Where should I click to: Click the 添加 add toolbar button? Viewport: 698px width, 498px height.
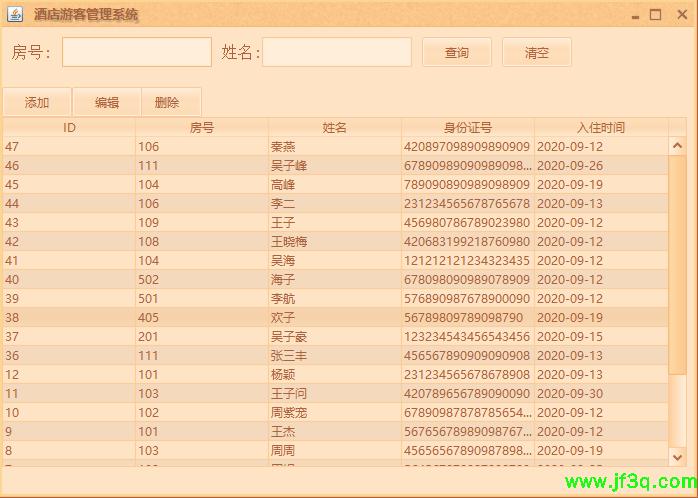(37, 102)
